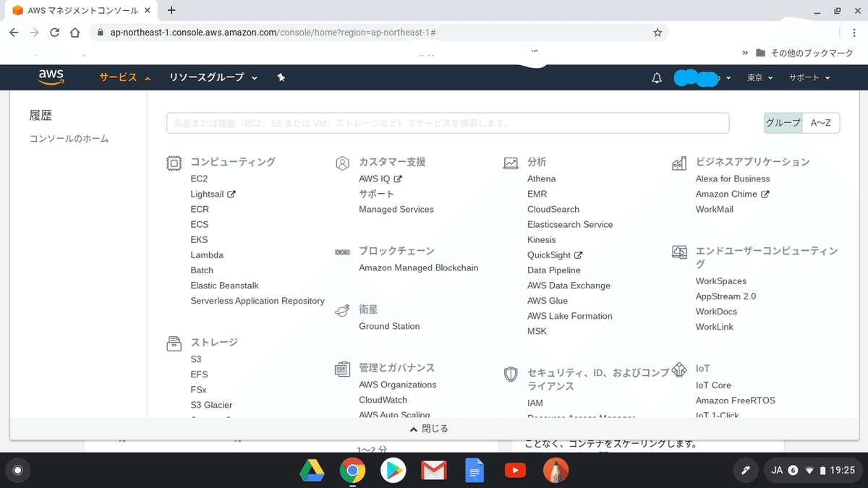Open Elastic Beanstalk service
The height and width of the screenshot is (488, 868).
(224, 286)
